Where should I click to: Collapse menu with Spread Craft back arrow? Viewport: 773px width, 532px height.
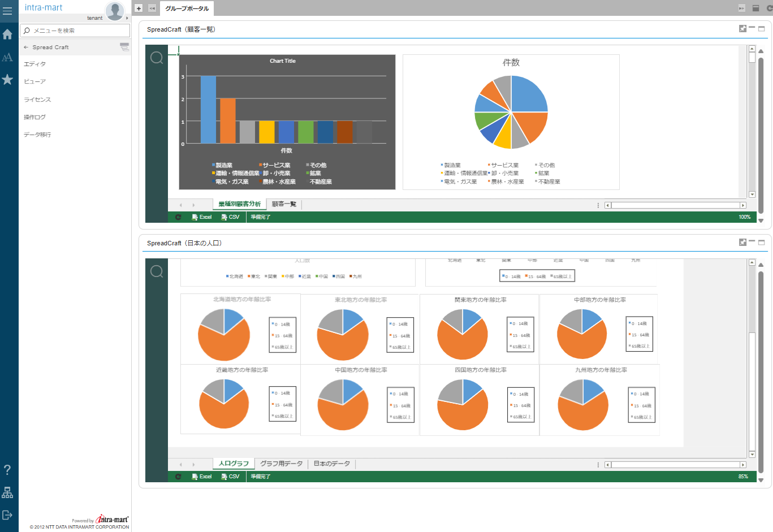click(26, 47)
